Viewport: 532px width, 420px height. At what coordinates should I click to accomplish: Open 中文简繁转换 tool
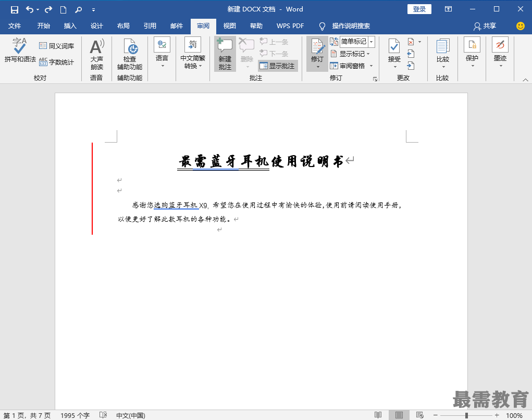[193, 54]
